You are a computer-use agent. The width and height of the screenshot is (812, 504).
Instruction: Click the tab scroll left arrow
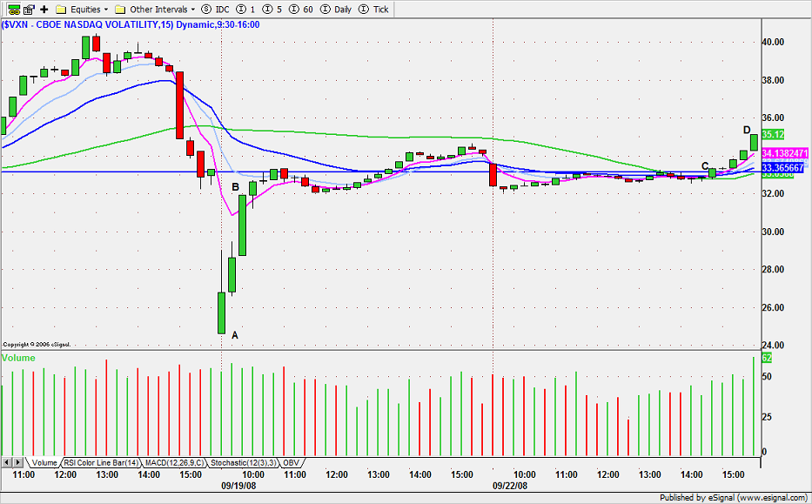coord(7,462)
